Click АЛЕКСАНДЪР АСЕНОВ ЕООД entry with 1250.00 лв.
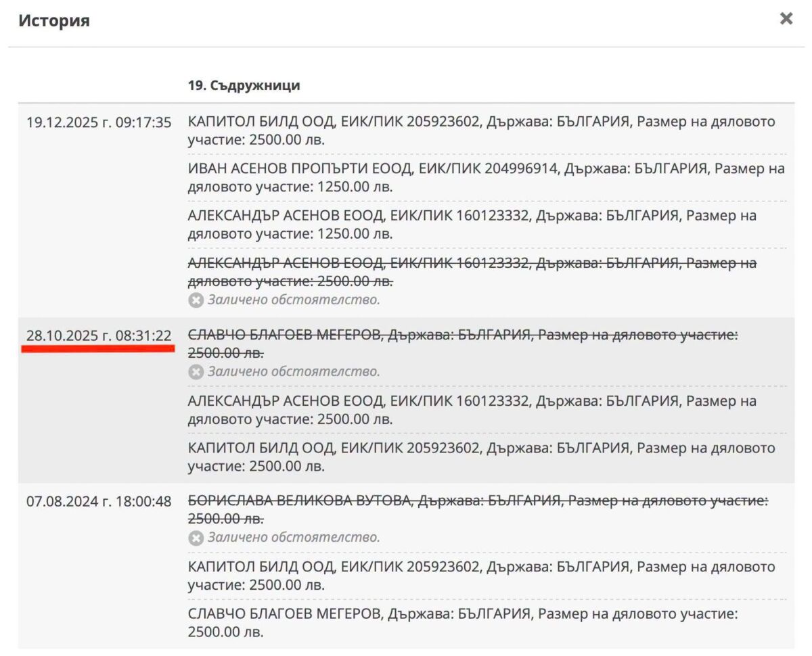This screenshot has height=656, width=812. click(472, 225)
